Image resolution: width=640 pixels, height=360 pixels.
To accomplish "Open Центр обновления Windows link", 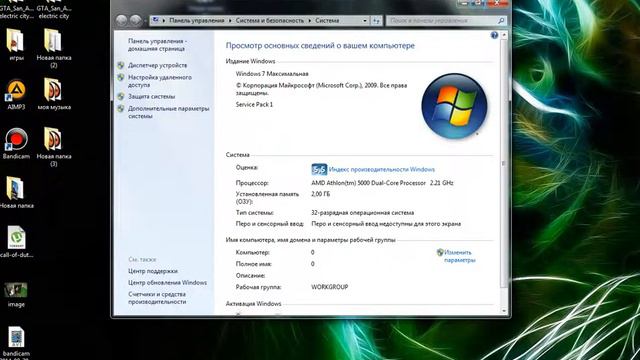I will pyautogui.click(x=167, y=283).
